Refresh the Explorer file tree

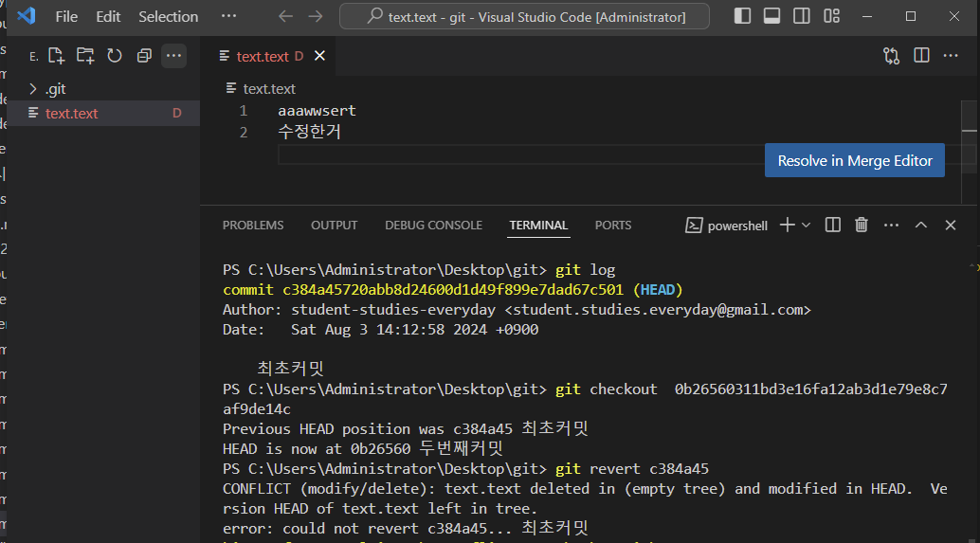tap(115, 56)
